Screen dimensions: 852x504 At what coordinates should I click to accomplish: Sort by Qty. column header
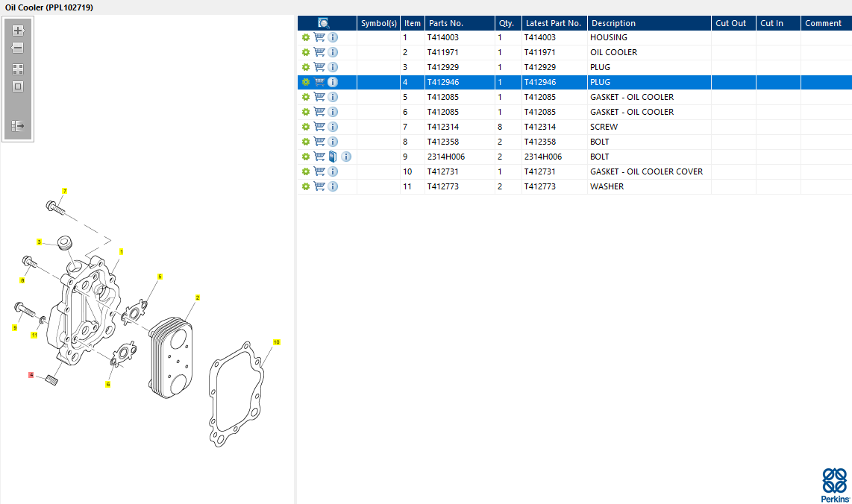coord(508,23)
